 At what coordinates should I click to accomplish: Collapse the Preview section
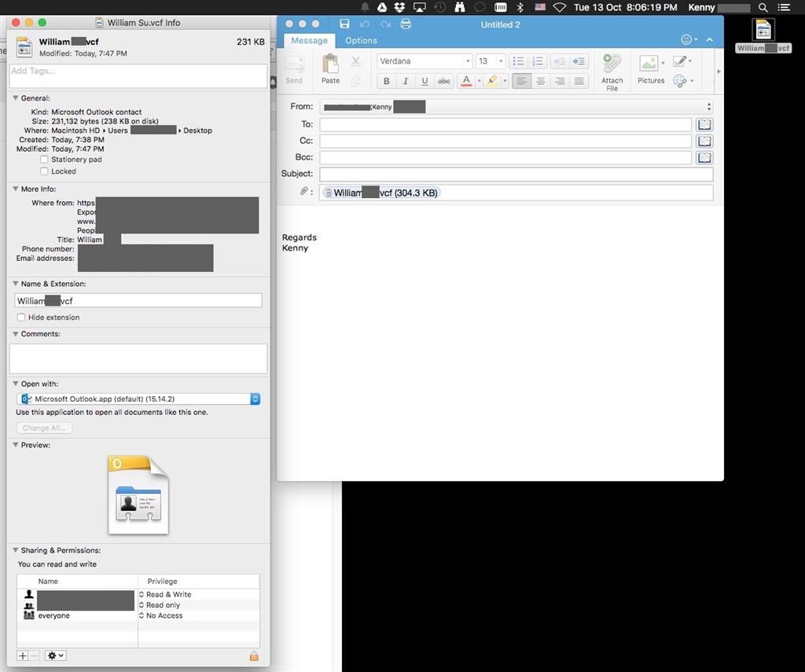(16, 445)
